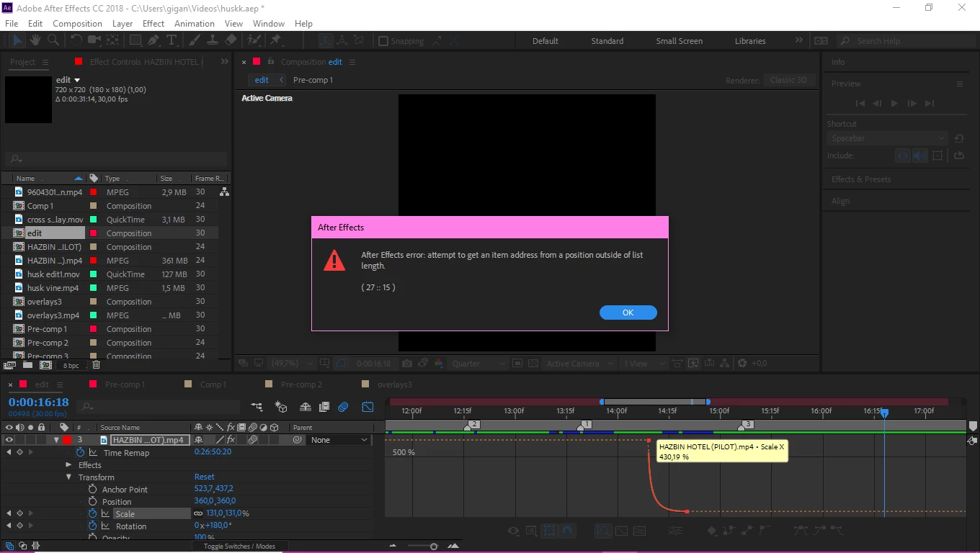Click OK in After Effects error dialog
The image size is (980, 553).
tap(628, 313)
